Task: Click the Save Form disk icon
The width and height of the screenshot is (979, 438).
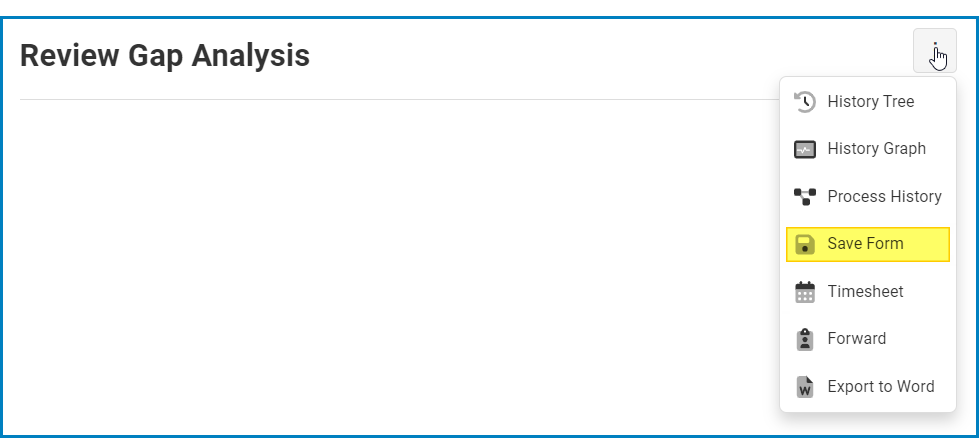Action: (805, 244)
